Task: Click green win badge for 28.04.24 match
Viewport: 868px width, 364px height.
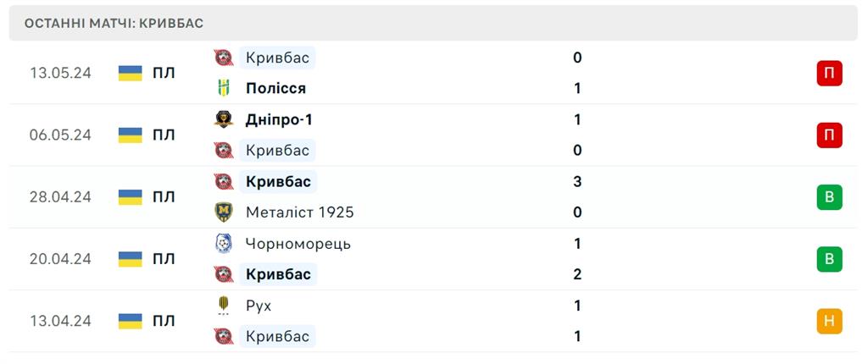Action: coord(829,197)
